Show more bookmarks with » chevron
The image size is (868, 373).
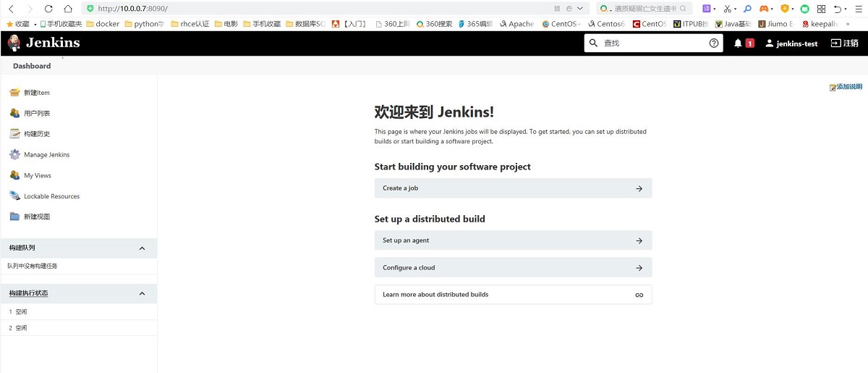848,24
